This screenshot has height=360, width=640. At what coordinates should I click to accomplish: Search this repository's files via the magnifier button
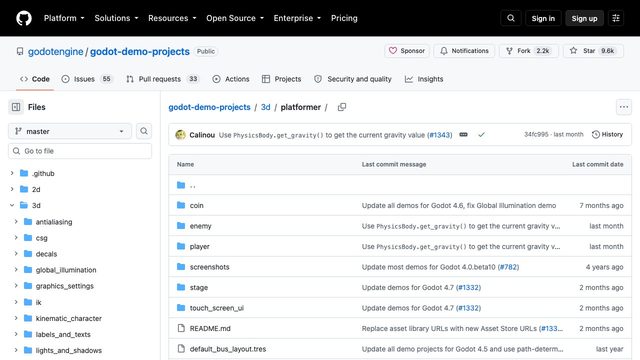tap(144, 131)
